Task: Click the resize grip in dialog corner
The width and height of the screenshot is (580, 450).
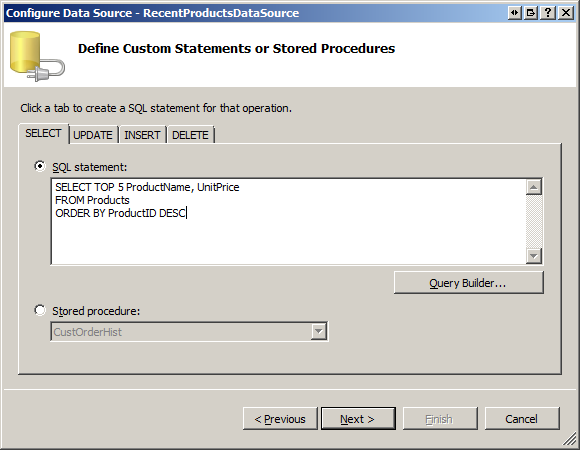Action: (570, 440)
